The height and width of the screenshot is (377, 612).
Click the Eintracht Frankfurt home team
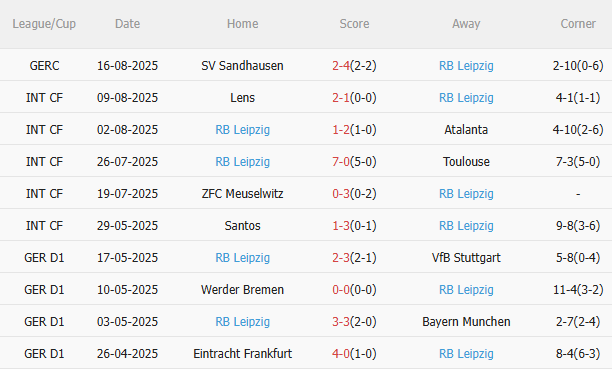coord(242,354)
